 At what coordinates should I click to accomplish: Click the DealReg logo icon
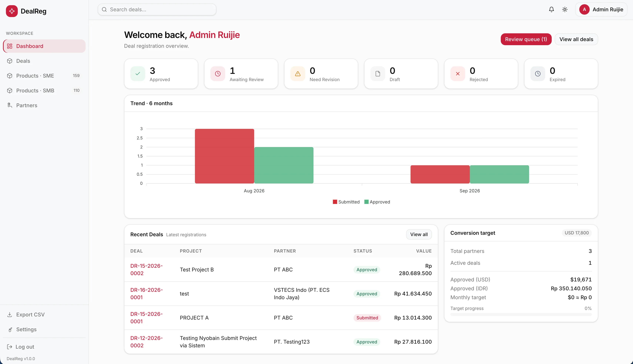click(12, 11)
